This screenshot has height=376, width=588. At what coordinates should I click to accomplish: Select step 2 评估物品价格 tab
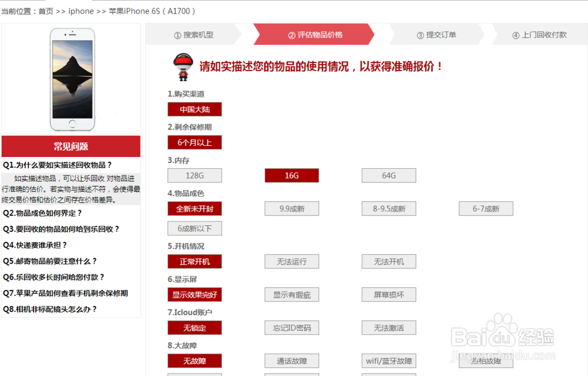pyautogui.click(x=315, y=35)
